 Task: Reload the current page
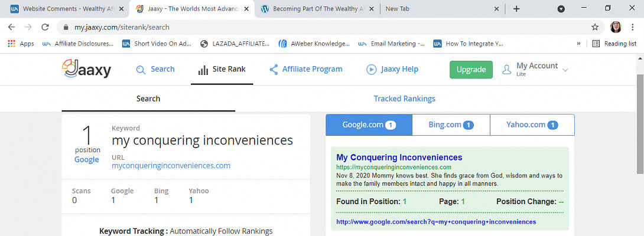point(45,27)
